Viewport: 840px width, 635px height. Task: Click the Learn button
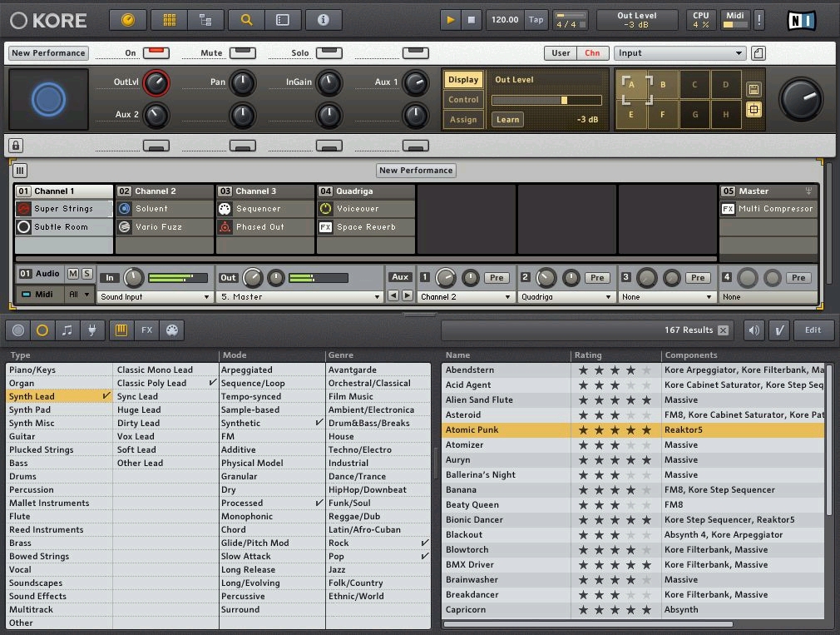coord(507,120)
